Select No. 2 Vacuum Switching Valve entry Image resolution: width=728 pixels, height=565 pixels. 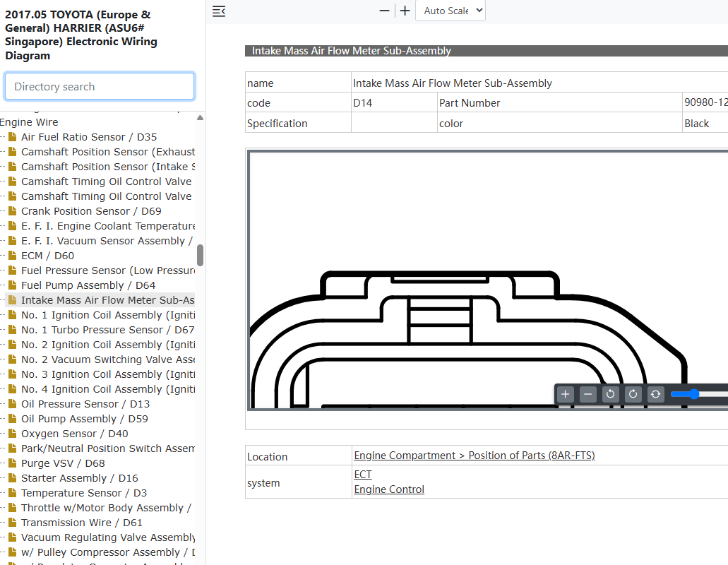tap(108, 359)
